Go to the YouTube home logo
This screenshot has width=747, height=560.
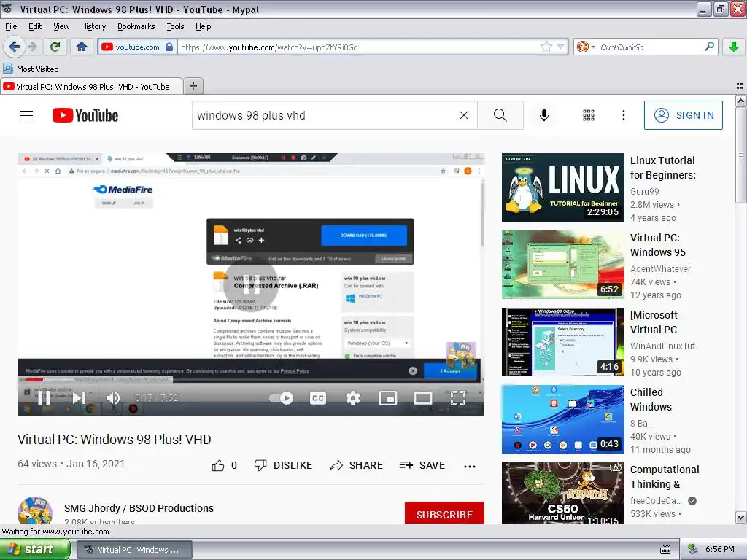coord(85,115)
